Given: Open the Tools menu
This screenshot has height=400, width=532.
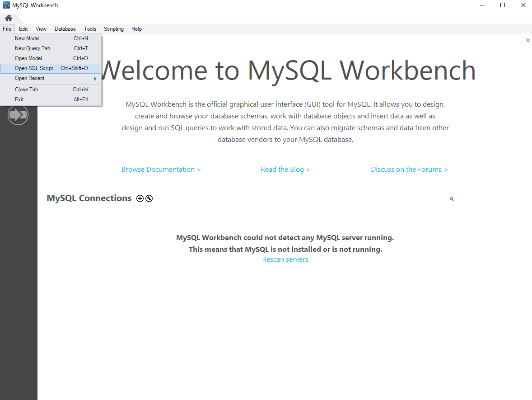Looking at the screenshot, I should click(x=90, y=28).
